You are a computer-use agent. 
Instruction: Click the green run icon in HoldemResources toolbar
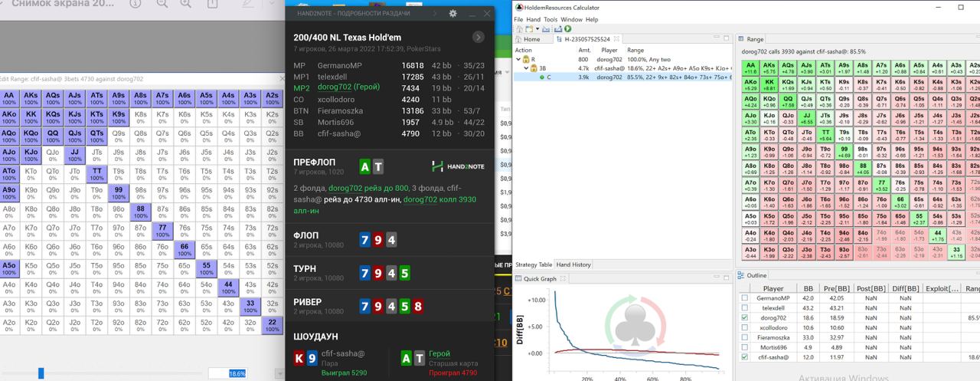coord(567,28)
